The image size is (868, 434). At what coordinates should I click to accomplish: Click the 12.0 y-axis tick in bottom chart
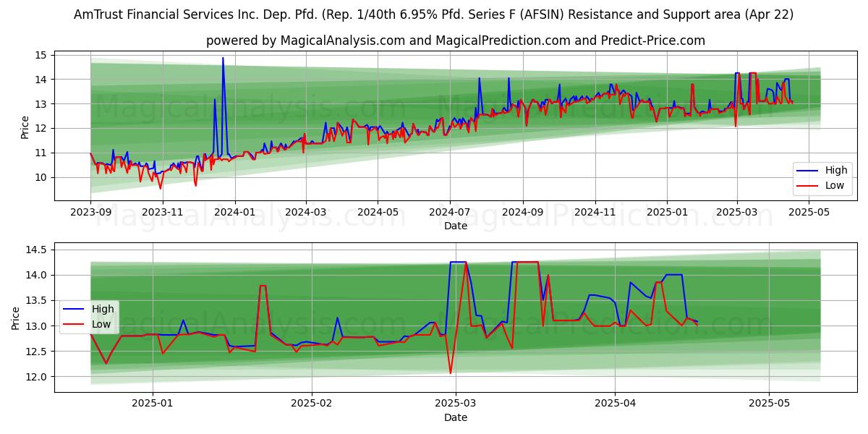(x=37, y=377)
